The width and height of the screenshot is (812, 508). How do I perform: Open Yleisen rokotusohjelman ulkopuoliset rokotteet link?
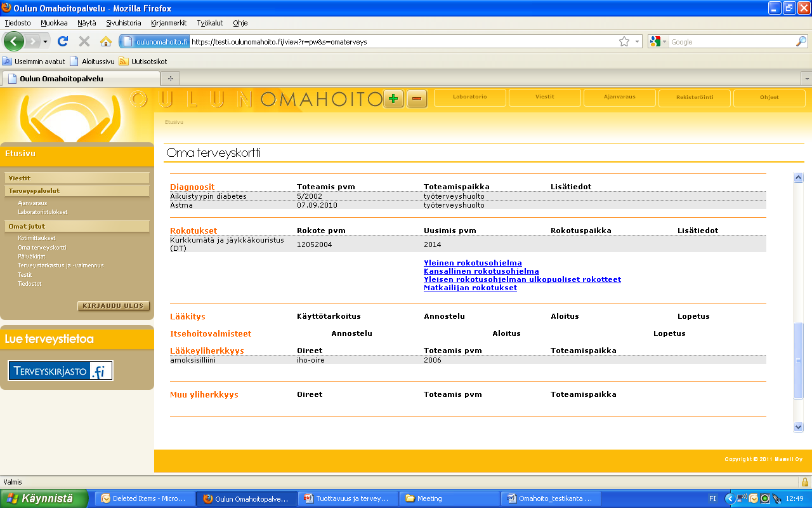point(522,279)
